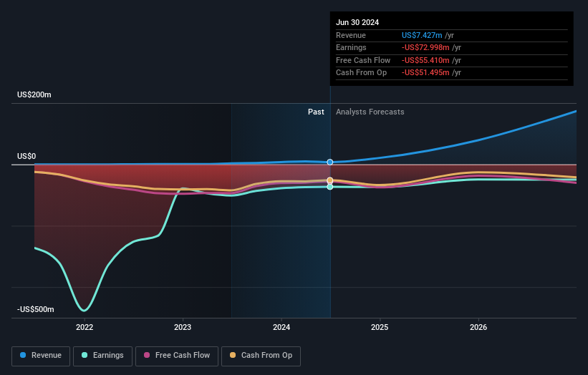
Task: Select the 2025 x-axis label
Action: click(x=380, y=327)
